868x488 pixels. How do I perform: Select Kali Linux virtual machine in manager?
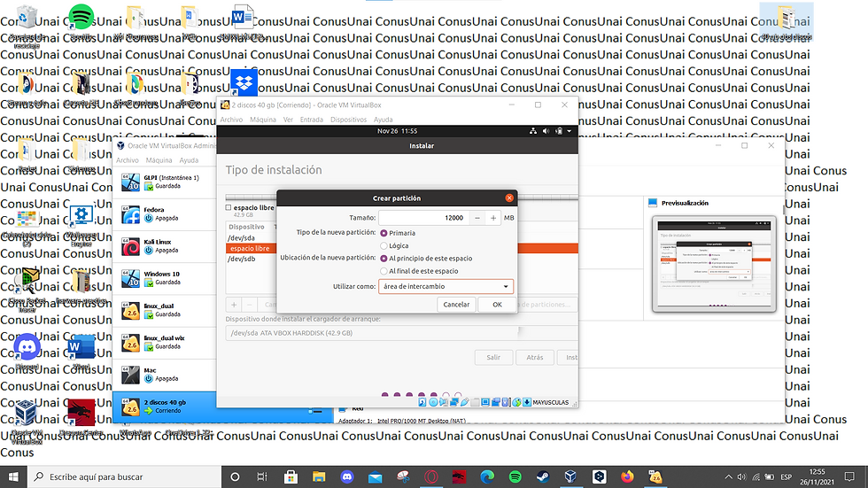[x=165, y=246]
